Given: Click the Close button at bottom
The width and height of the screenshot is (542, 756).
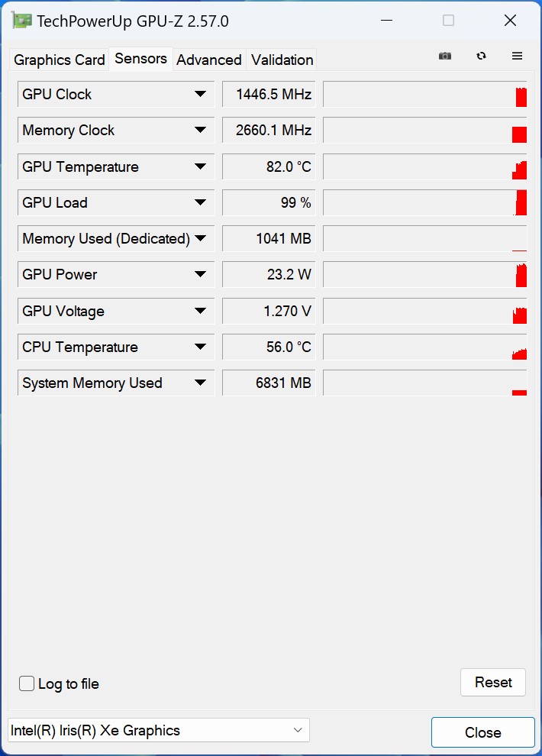Looking at the screenshot, I should point(482,732).
